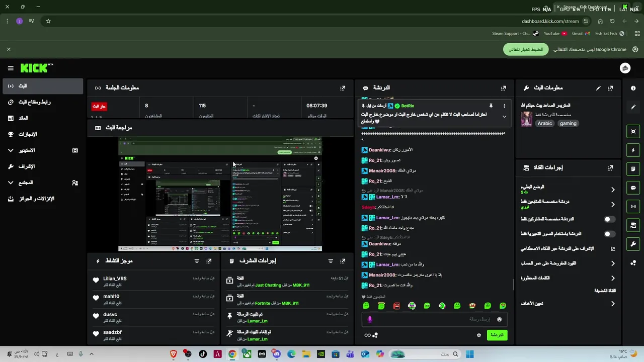Open Discord from the Windows taskbar
Image resolution: width=644 pixels, height=362 pixels.
click(x=276, y=354)
